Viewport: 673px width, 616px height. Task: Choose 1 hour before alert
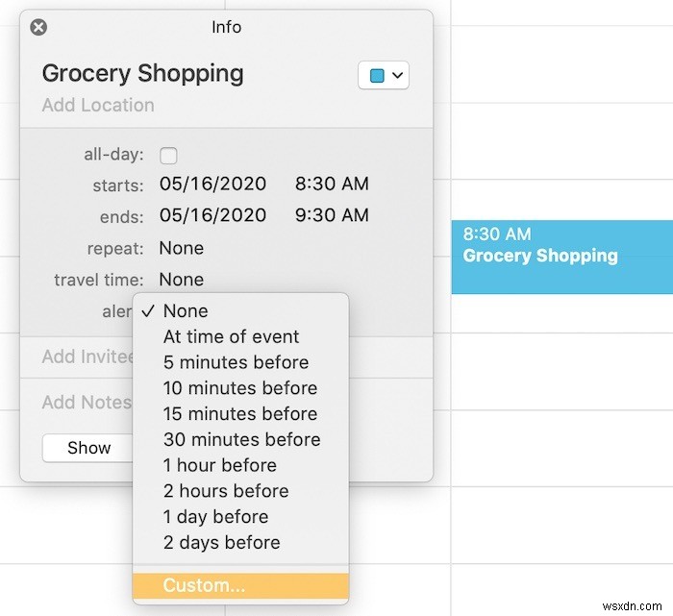[220, 465]
